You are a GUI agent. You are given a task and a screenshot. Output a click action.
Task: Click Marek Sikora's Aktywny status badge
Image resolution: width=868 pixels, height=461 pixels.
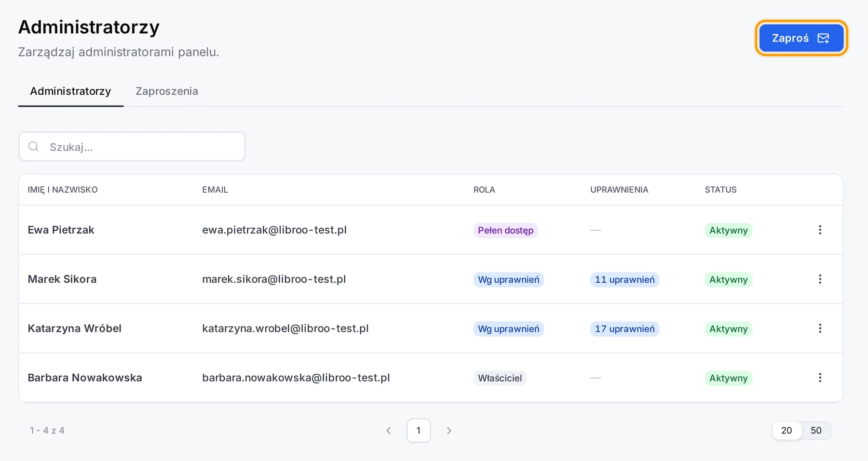[x=728, y=280]
